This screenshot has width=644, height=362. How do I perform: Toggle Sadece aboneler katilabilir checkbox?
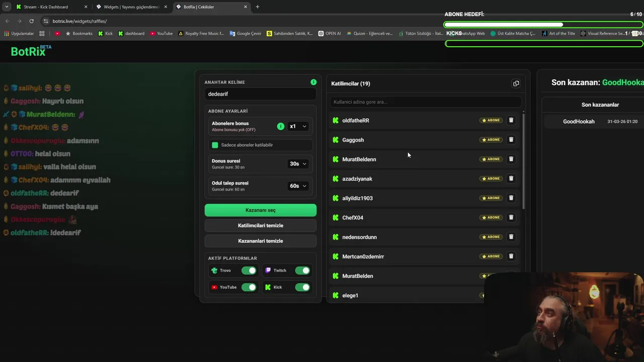click(x=215, y=145)
